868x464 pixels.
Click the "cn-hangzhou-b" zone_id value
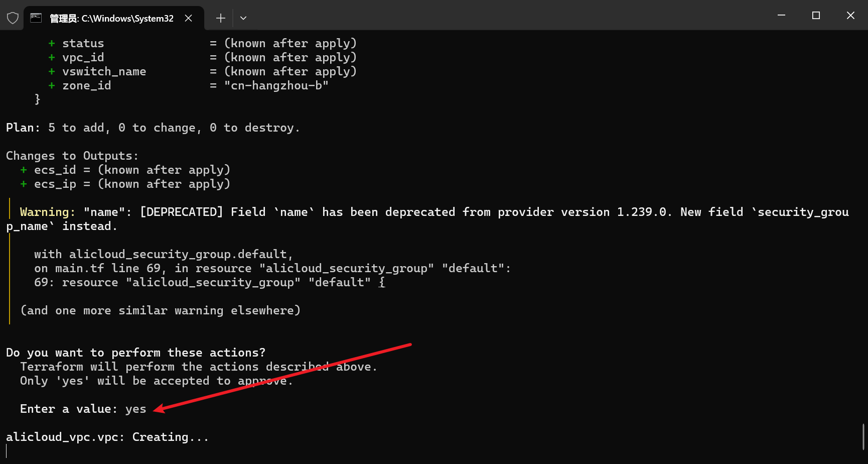pyautogui.click(x=276, y=86)
